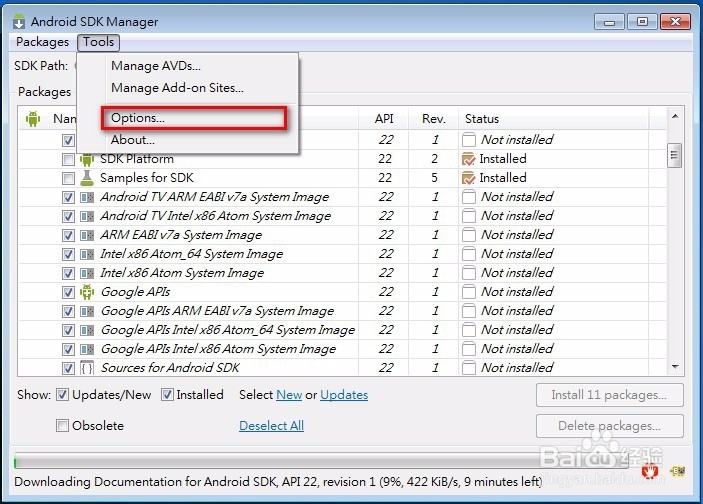Click the download progress bar
The image size is (703, 504).
(x=322, y=461)
